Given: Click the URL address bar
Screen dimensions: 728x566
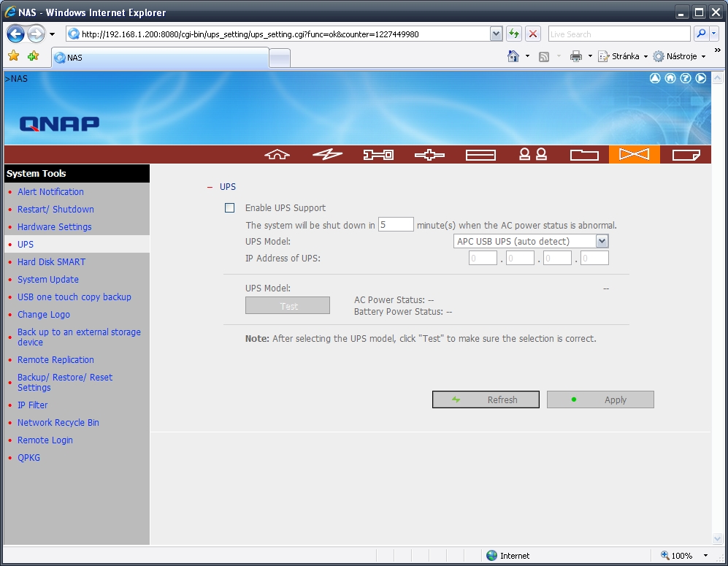Looking at the screenshot, I should (278, 34).
